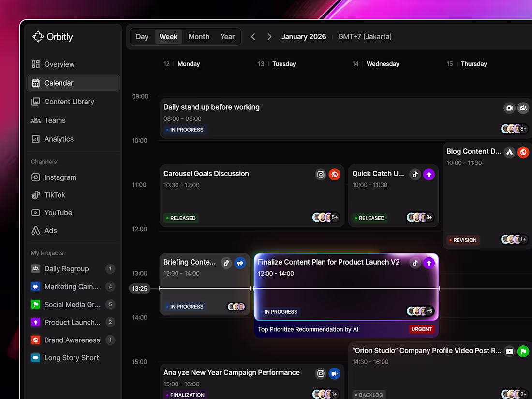Click the Orbitly logo icon

(x=38, y=37)
